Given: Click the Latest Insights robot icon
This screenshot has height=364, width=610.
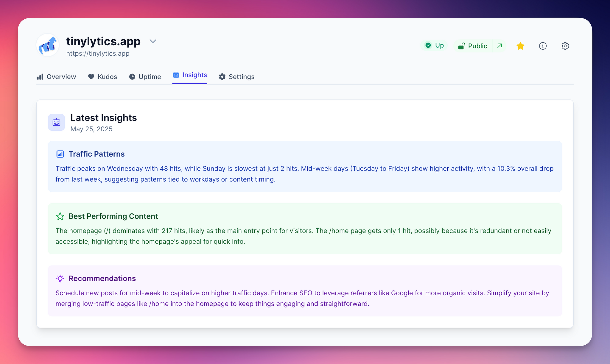Looking at the screenshot, I should tap(56, 122).
